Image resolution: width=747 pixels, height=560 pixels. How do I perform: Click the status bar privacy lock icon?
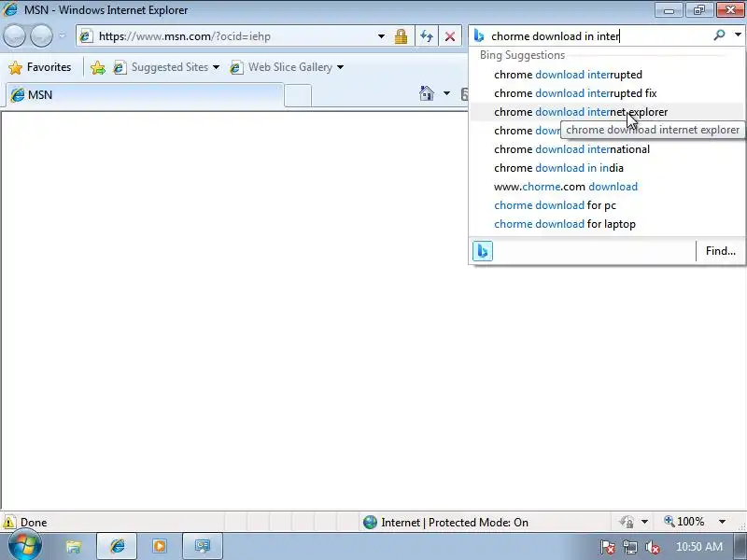627,522
